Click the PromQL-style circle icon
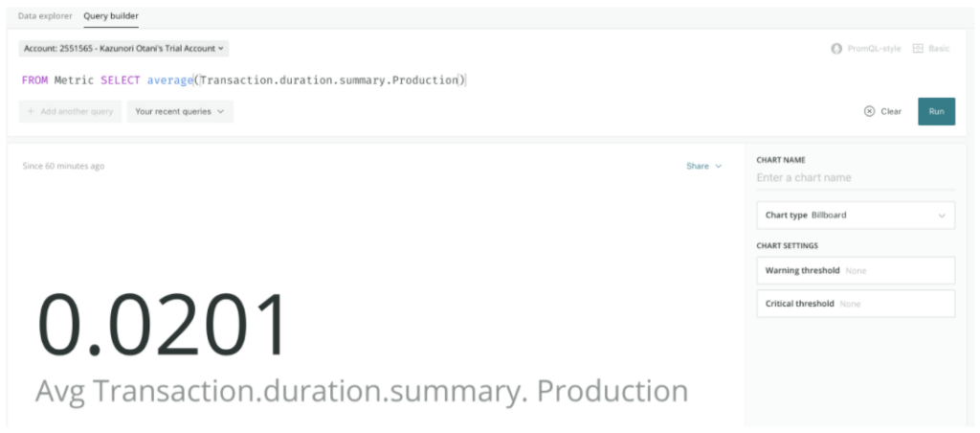This screenshot has width=980, height=433. (836, 49)
